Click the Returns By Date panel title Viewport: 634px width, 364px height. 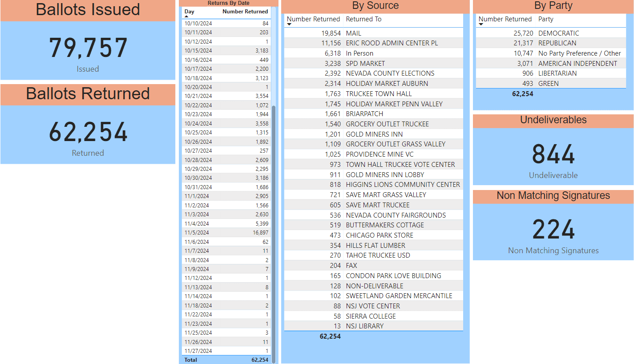(x=226, y=3)
